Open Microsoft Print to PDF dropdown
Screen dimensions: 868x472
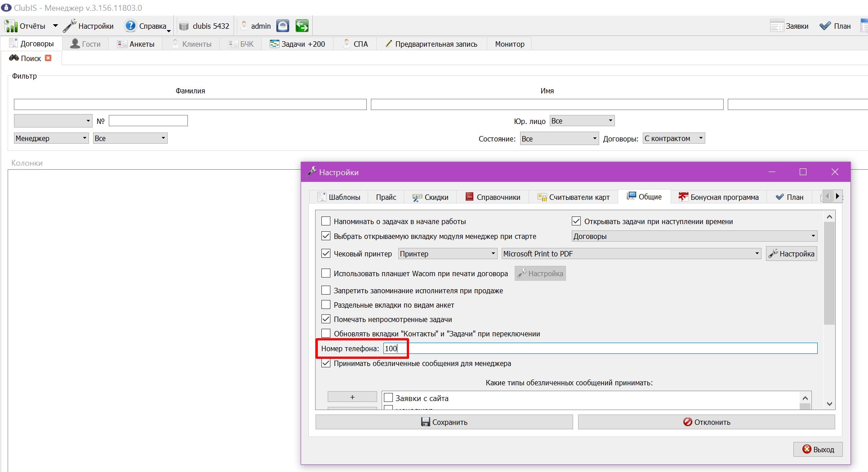(x=632, y=254)
